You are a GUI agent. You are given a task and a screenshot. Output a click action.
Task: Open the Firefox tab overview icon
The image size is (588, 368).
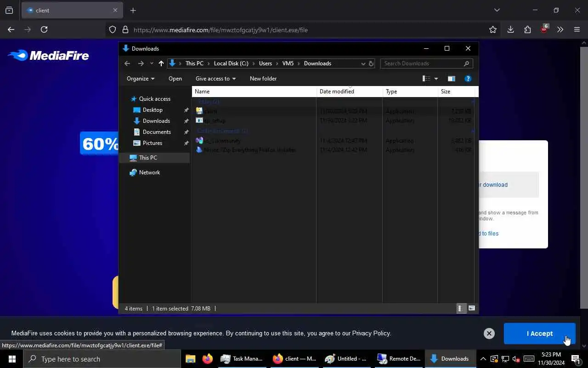[x=9, y=10]
